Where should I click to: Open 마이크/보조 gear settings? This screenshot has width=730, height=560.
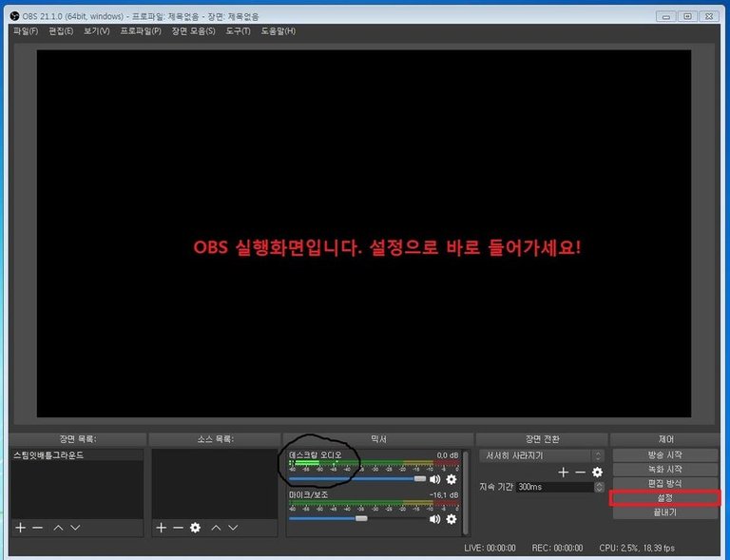point(451,518)
